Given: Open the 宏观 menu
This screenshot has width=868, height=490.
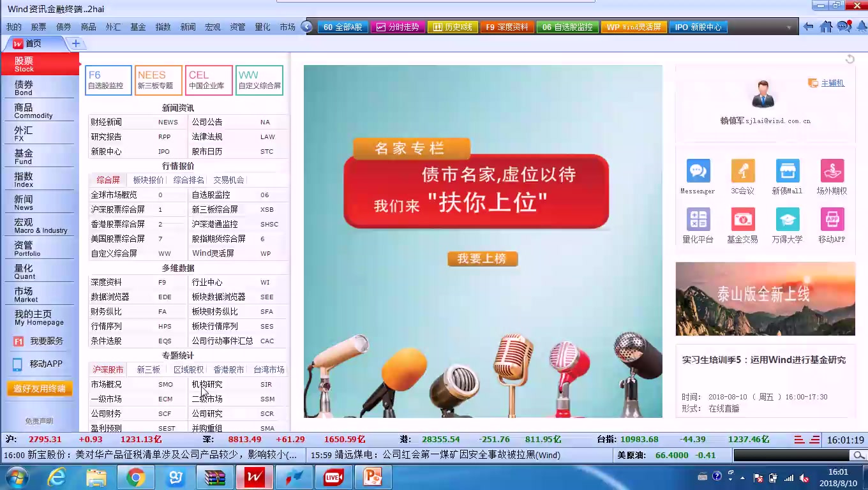Looking at the screenshot, I should click(213, 27).
